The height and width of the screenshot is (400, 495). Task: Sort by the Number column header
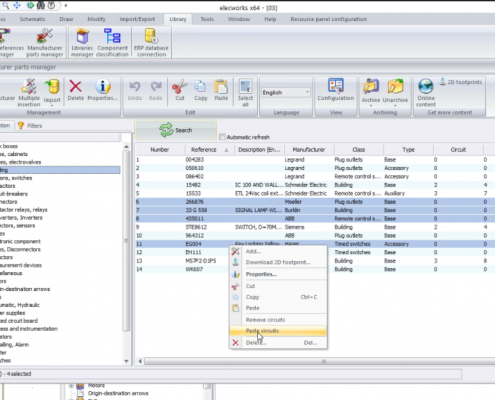(160, 150)
